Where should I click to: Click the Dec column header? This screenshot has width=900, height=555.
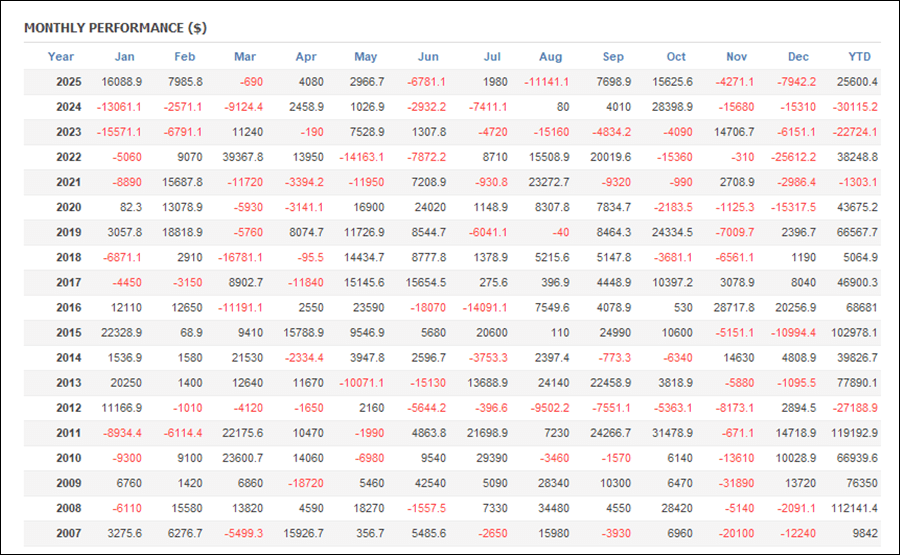click(799, 57)
